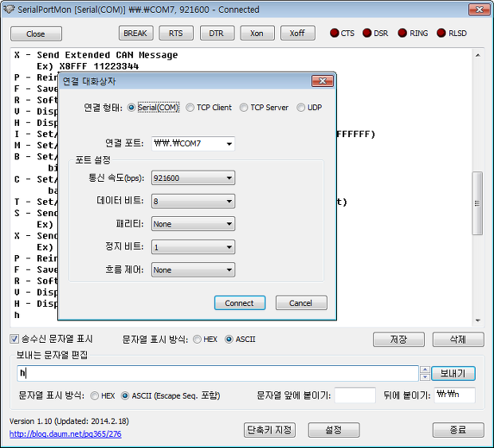The width and height of the screenshot is (494, 448).
Task: Open the 정지 비트 dropdown
Action: point(193,247)
